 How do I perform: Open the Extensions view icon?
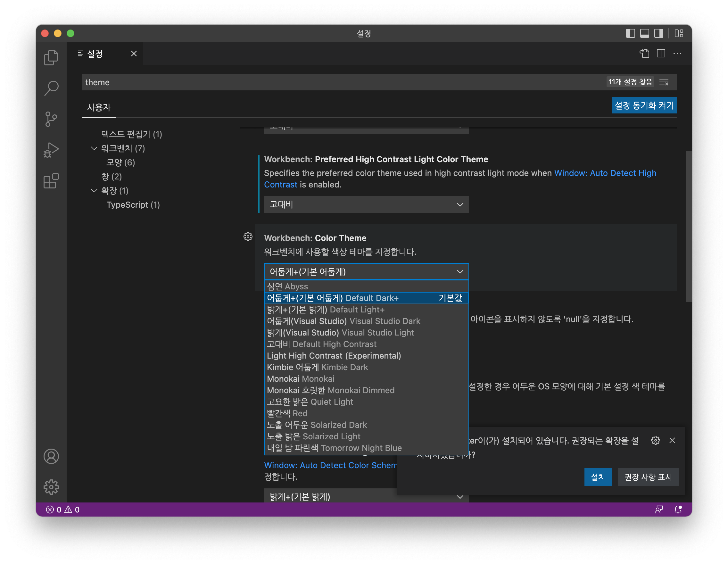(x=51, y=181)
